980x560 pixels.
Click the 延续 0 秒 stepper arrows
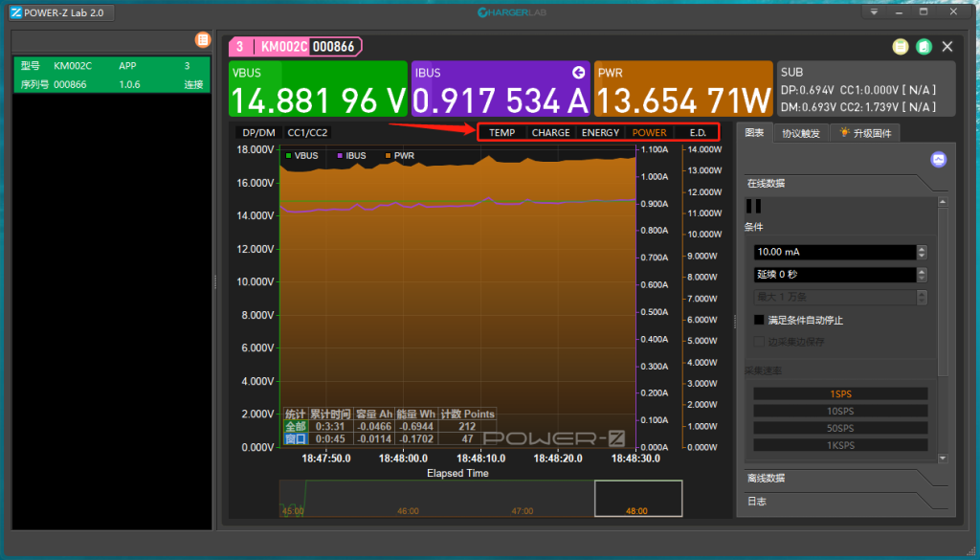tap(922, 275)
